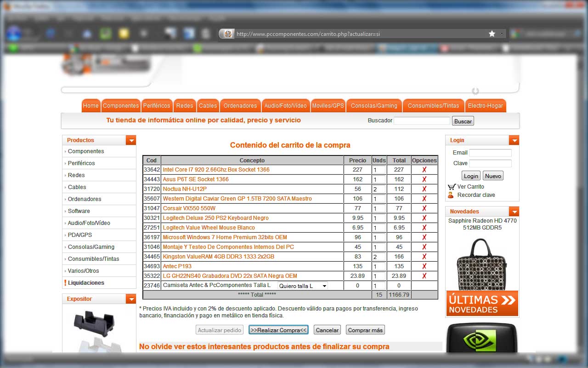Go to Consolas/Gaming in the top navigation bar
Image resolution: width=588 pixels, height=368 pixels.
pos(374,106)
